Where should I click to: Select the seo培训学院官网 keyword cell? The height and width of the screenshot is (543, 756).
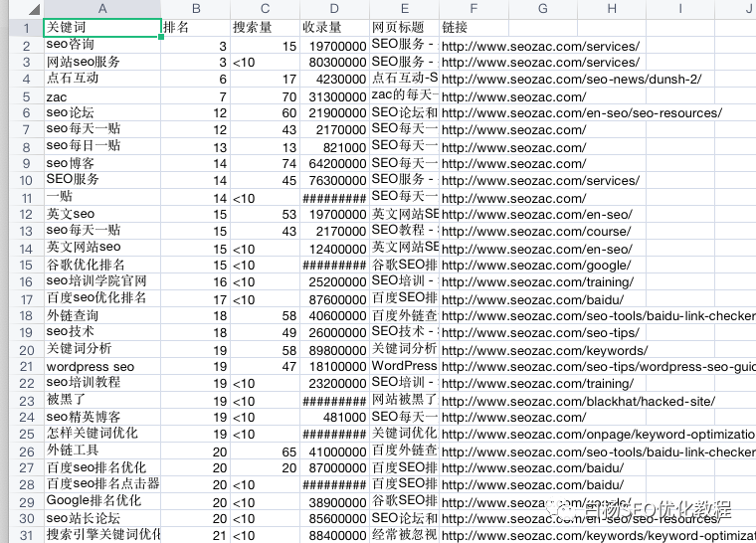102,281
